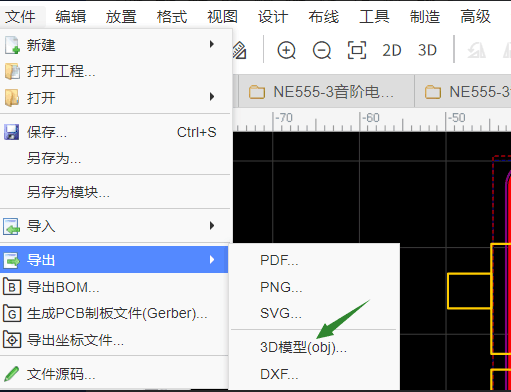The width and height of the screenshot is (511, 392).
Task: Expand the 导出 submenu arrow
Action: point(212,260)
